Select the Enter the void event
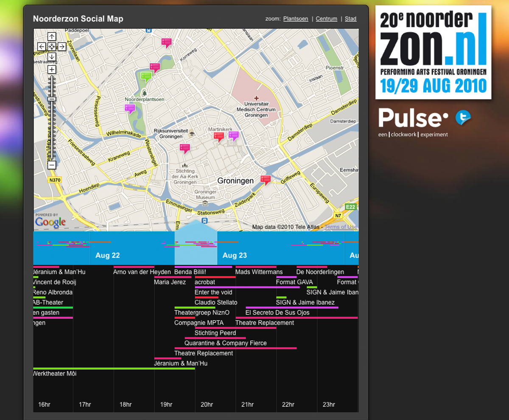 click(213, 292)
